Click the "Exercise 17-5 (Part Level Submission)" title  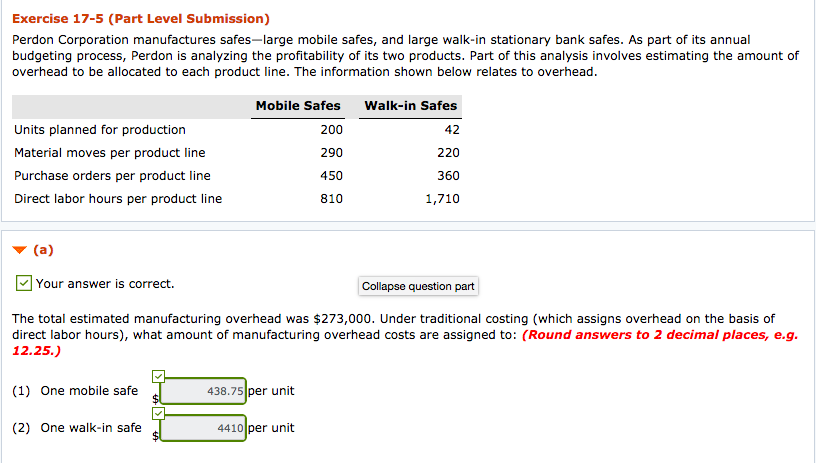(x=141, y=19)
